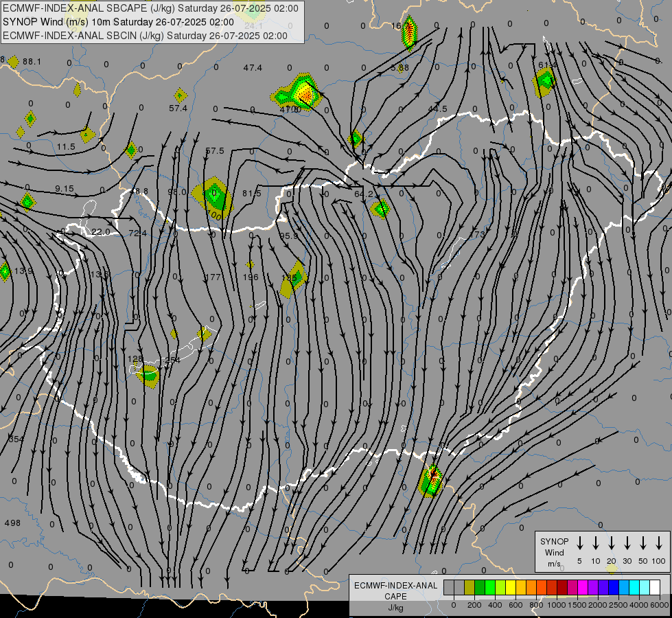
Task: Click the 800 tick label in CAPE legend
Action: click(x=536, y=605)
